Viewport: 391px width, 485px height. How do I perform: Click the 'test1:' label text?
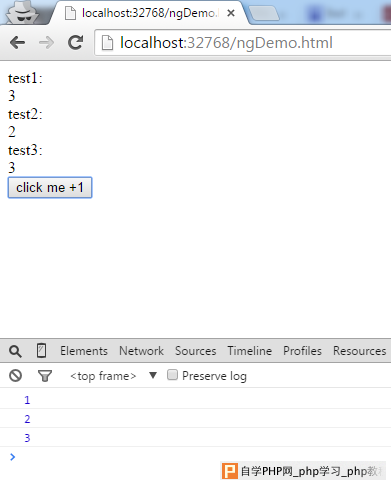click(x=25, y=78)
